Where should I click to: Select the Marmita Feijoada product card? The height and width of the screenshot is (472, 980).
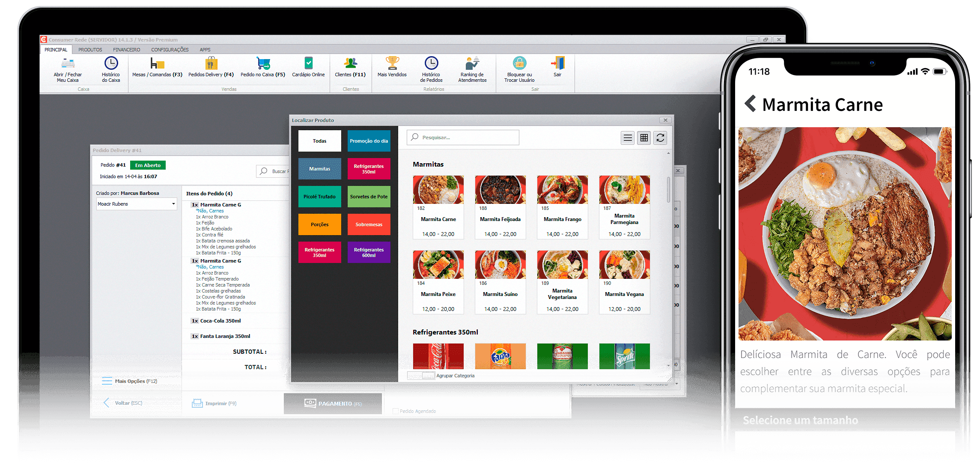500,207
